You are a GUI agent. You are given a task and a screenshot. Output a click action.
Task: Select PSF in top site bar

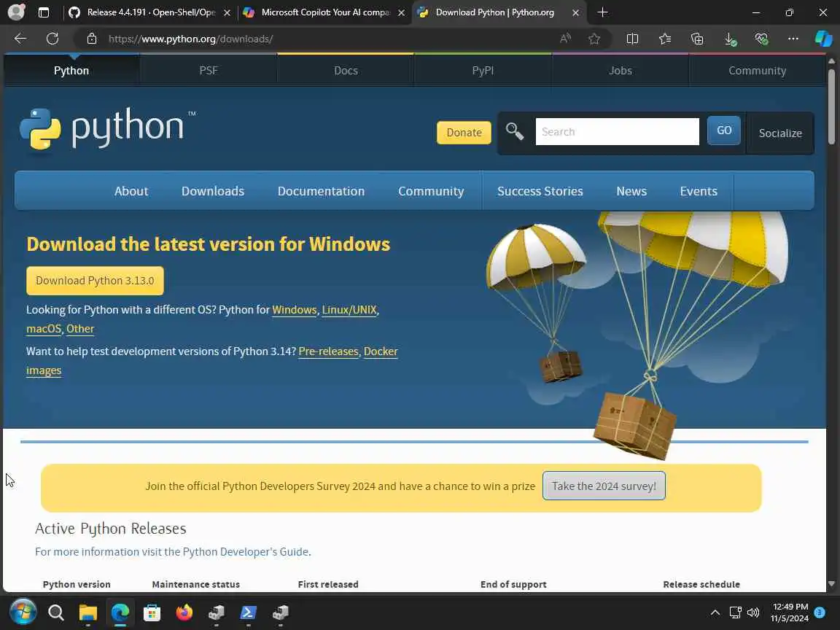tap(209, 70)
